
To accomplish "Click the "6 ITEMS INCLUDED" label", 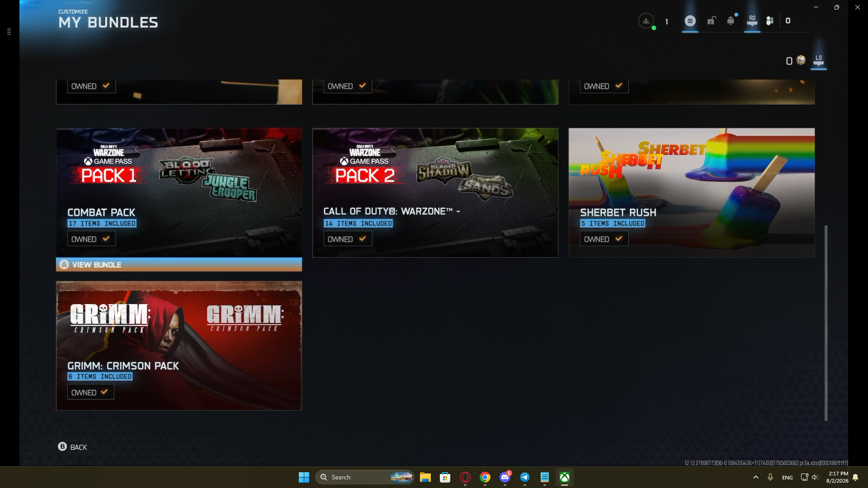I will click(x=100, y=376).
